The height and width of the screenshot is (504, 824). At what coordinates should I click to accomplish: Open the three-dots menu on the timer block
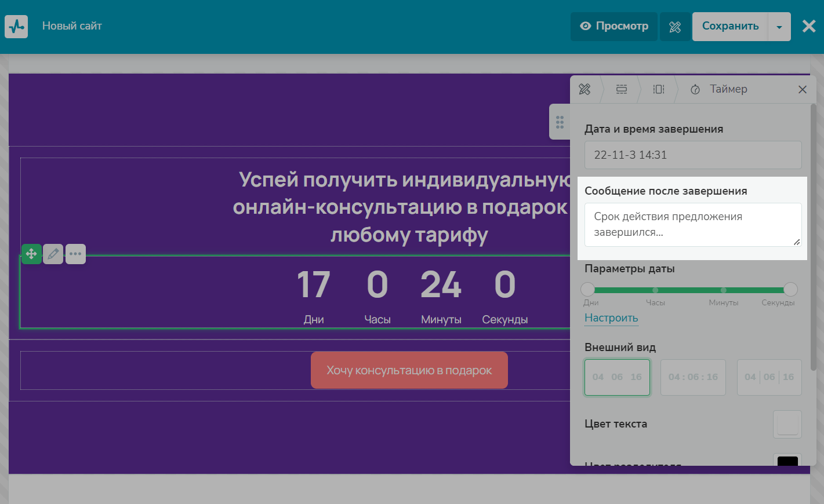click(75, 254)
